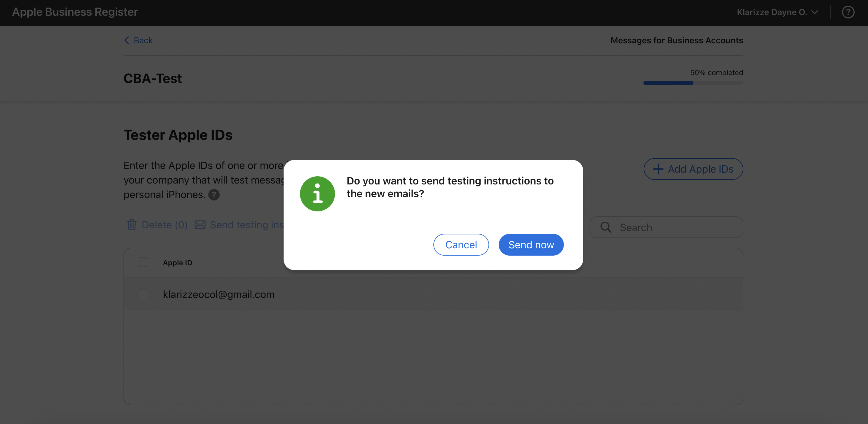Click the 50% completed label
The height and width of the screenshot is (424, 868).
716,72
